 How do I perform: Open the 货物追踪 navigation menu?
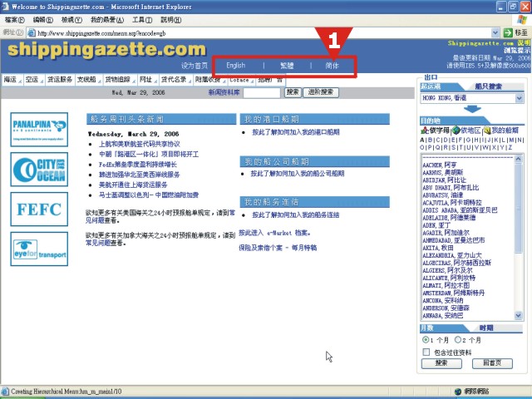[120, 80]
